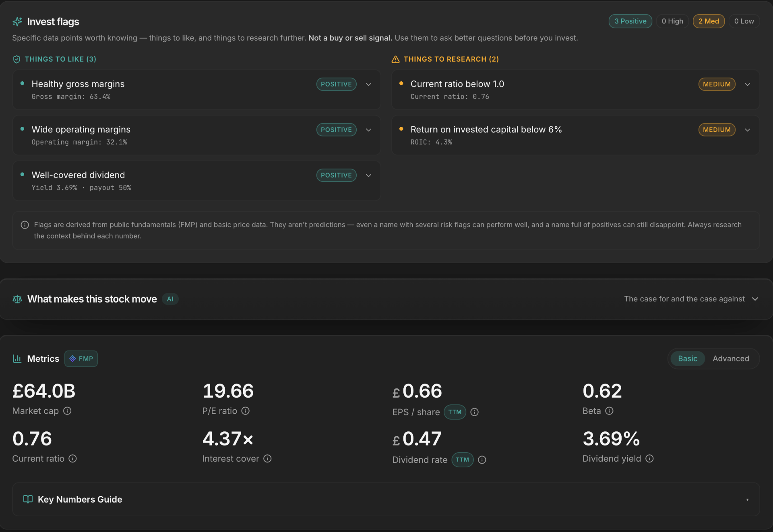773x532 pixels.
Task: Open the EPS / share info icon
Action: [474, 412]
